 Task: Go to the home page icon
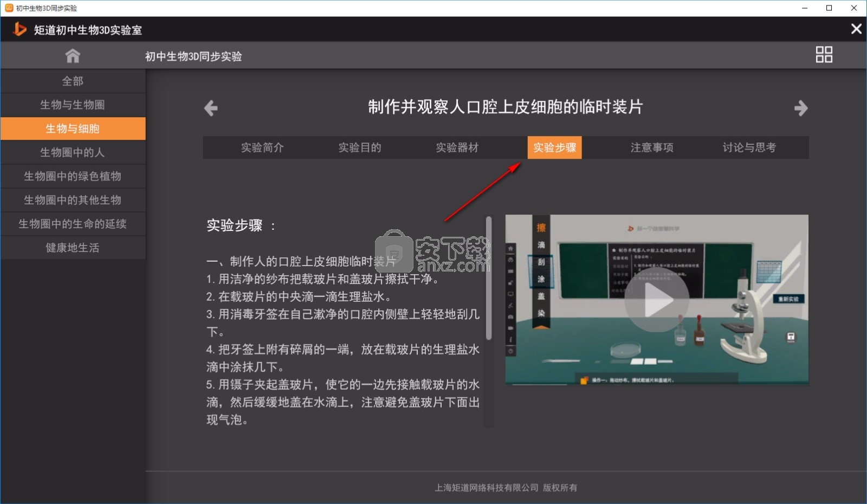tap(73, 56)
